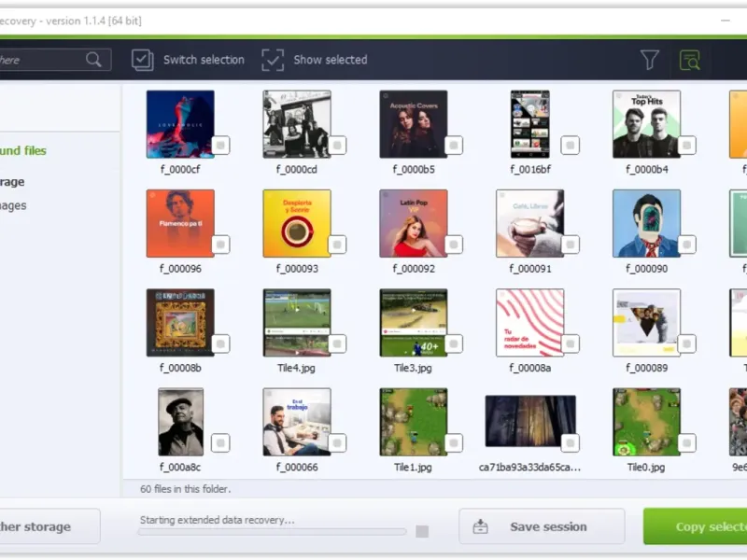Open the filter funnel icon

coord(649,60)
